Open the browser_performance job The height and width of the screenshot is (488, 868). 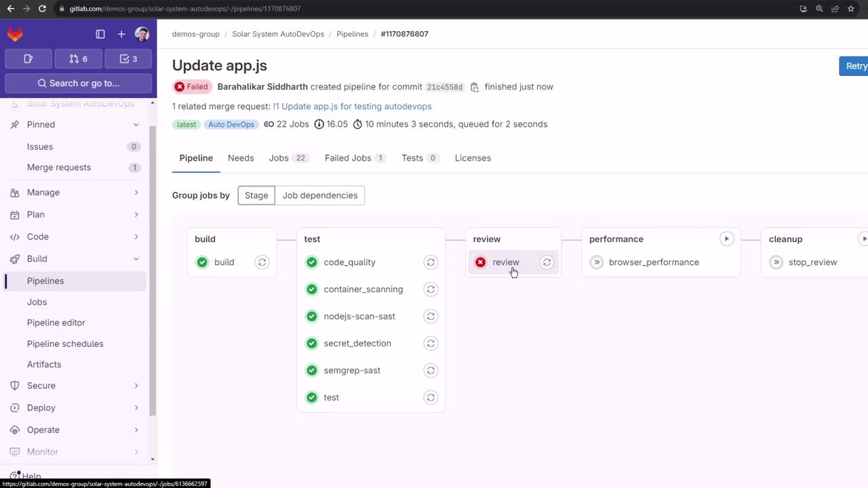(x=654, y=262)
